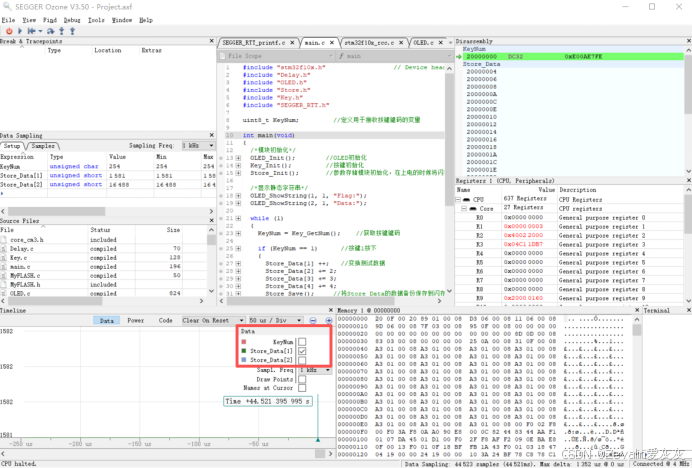
Task: Close the main.c editor tab
Action: point(331,43)
